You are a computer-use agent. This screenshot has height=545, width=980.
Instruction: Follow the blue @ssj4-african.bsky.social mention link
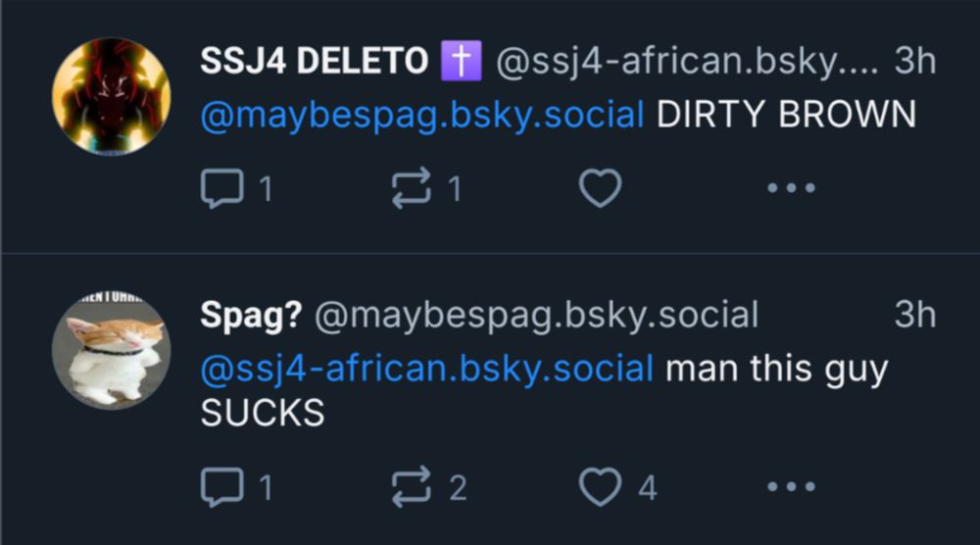427,370
